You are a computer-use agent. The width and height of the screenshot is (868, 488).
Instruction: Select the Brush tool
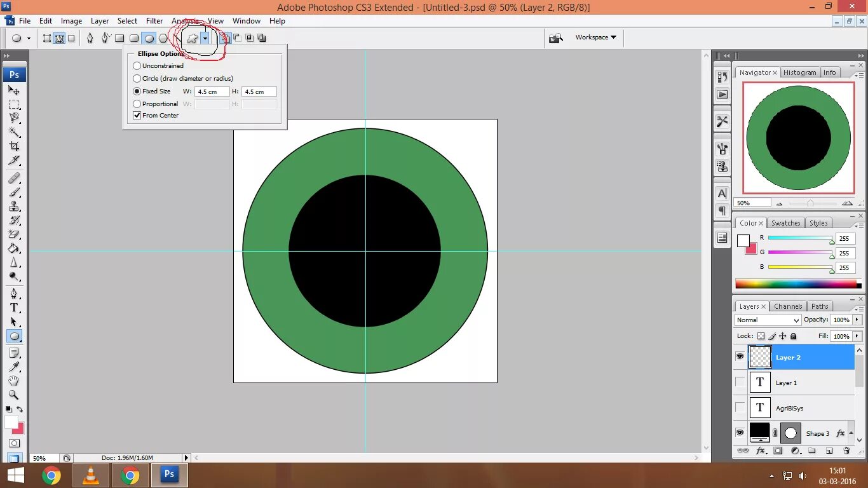pyautogui.click(x=14, y=192)
